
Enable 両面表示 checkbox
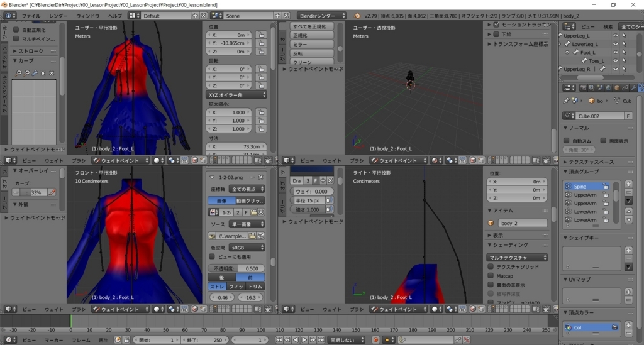click(603, 141)
